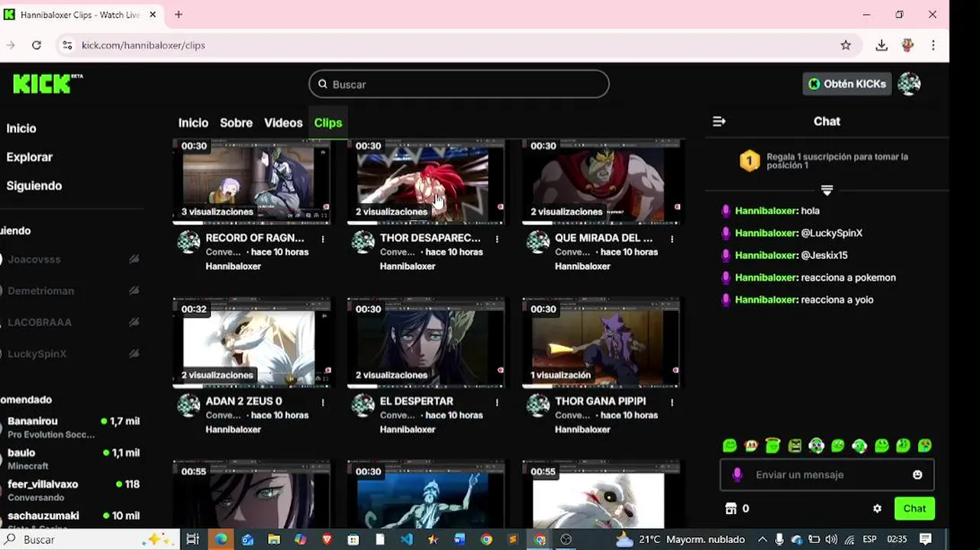This screenshot has width=980, height=550.
Task: Open chat settings gear icon
Action: 877,508
